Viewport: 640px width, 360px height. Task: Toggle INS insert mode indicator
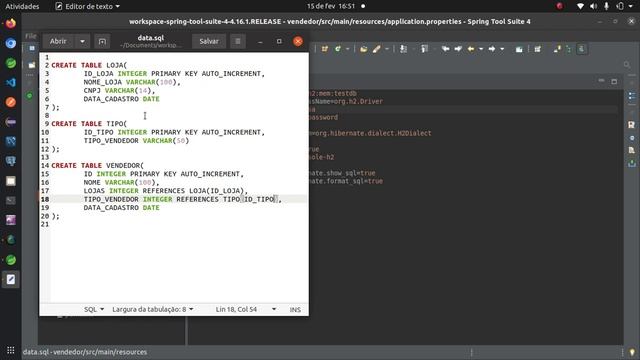[295, 309]
